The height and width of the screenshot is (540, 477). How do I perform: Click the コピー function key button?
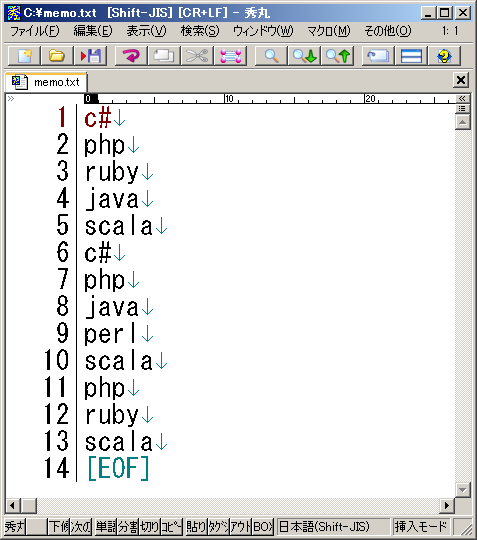click(171, 527)
